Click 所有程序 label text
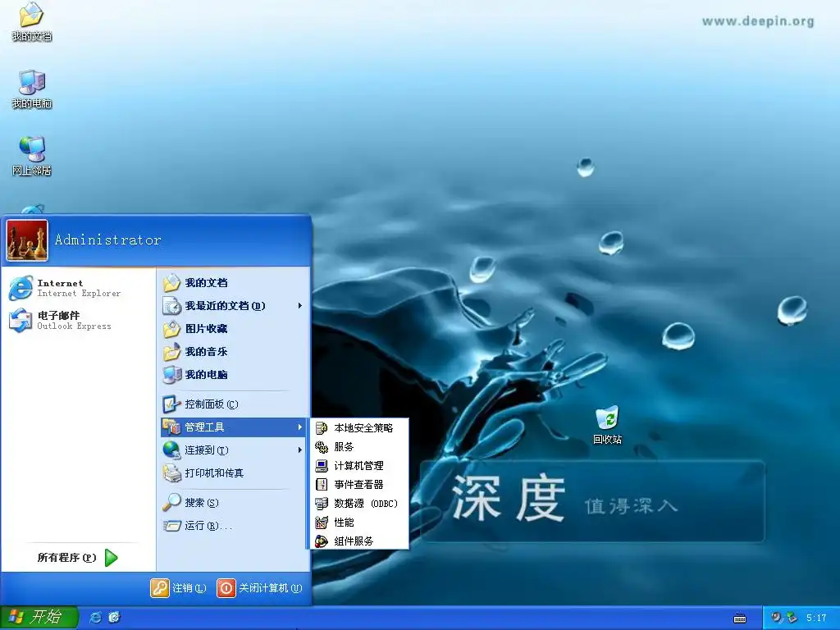The image size is (840, 630). pos(66,558)
